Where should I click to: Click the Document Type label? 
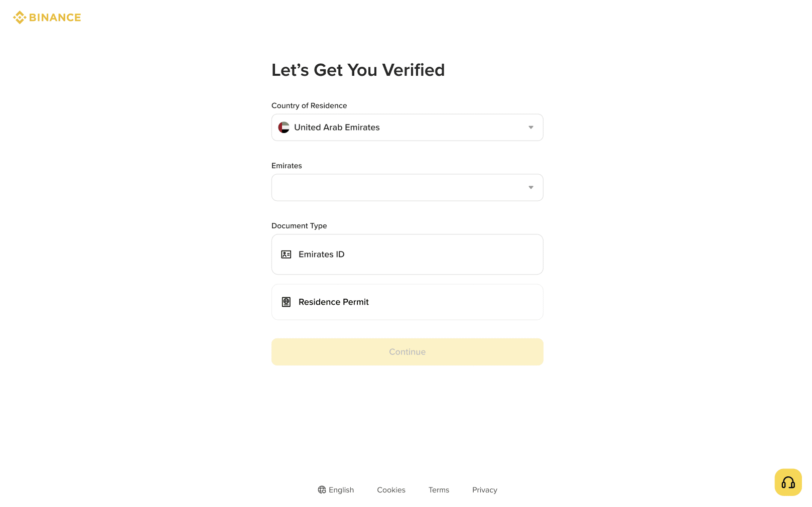[x=299, y=226]
